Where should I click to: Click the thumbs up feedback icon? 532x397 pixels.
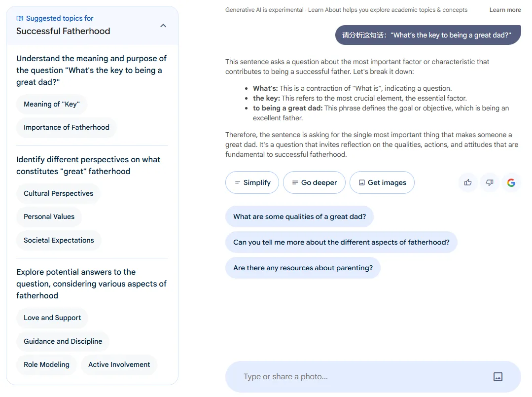click(468, 182)
